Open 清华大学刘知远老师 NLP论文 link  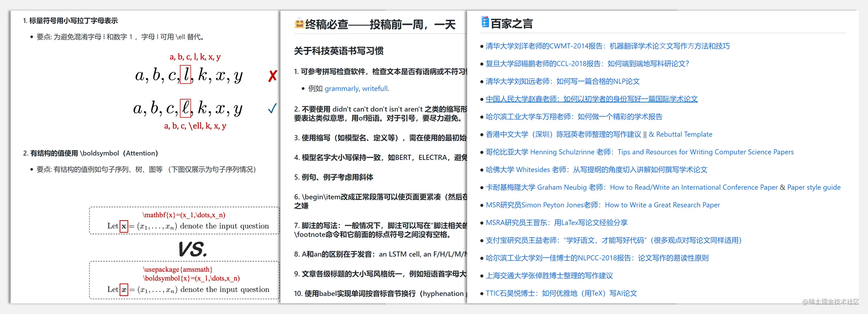[563, 82]
